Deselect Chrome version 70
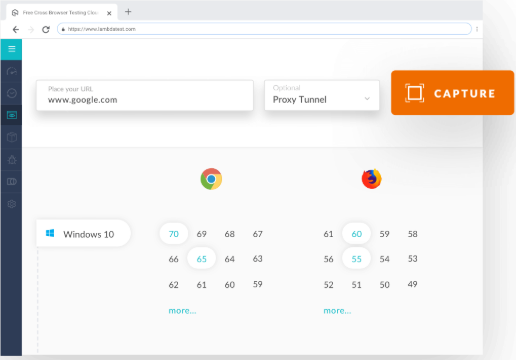516x360 pixels. coord(174,234)
